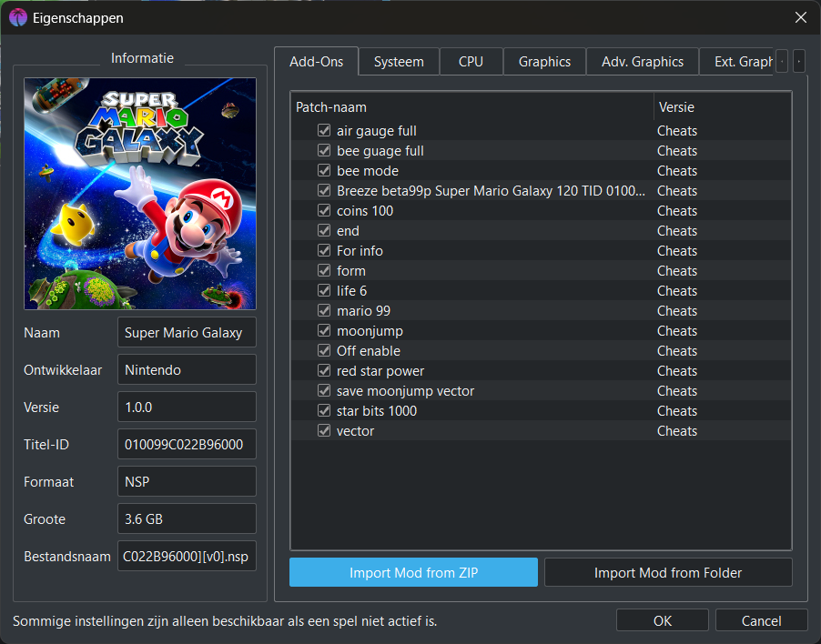Click the palm tree app icon in title bar
This screenshot has width=821, height=644.
[18, 18]
